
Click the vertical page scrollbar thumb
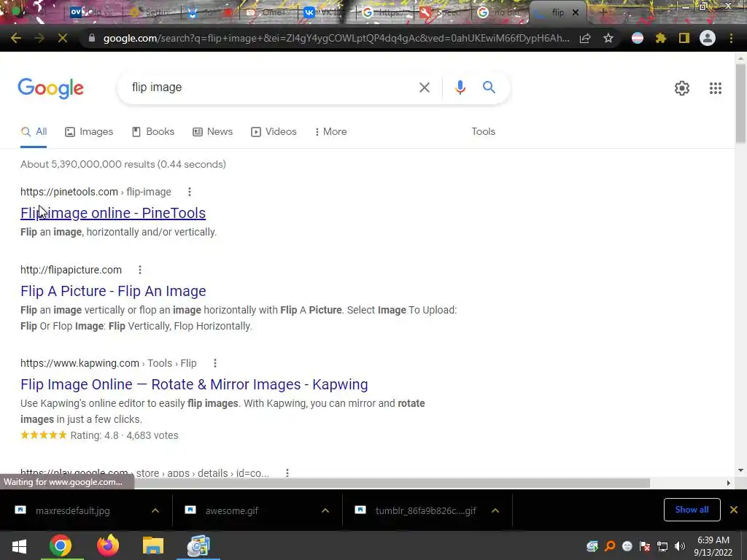click(x=740, y=104)
